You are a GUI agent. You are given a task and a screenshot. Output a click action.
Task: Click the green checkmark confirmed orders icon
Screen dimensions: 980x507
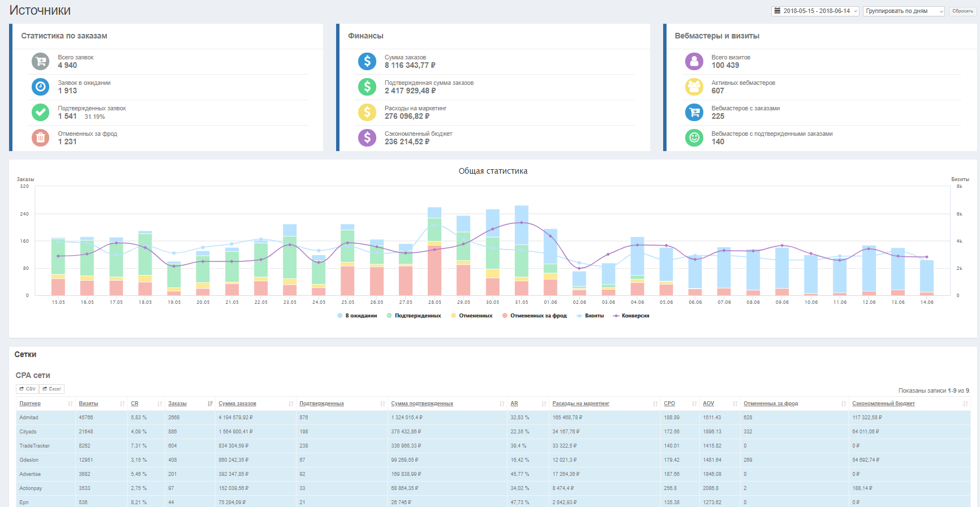point(40,112)
